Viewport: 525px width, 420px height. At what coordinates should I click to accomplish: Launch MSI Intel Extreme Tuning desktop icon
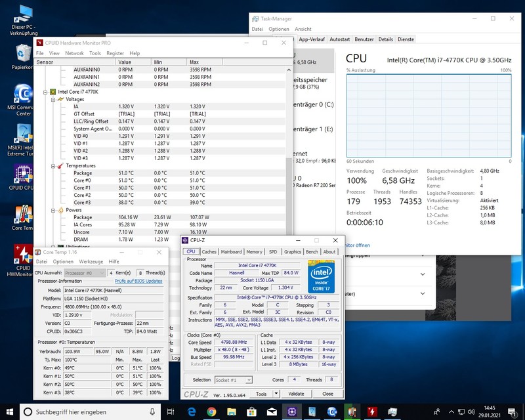(x=23, y=140)
